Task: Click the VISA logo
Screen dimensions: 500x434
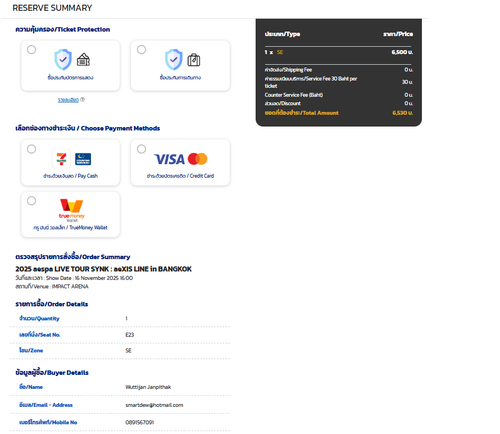Action: point(169,159)
